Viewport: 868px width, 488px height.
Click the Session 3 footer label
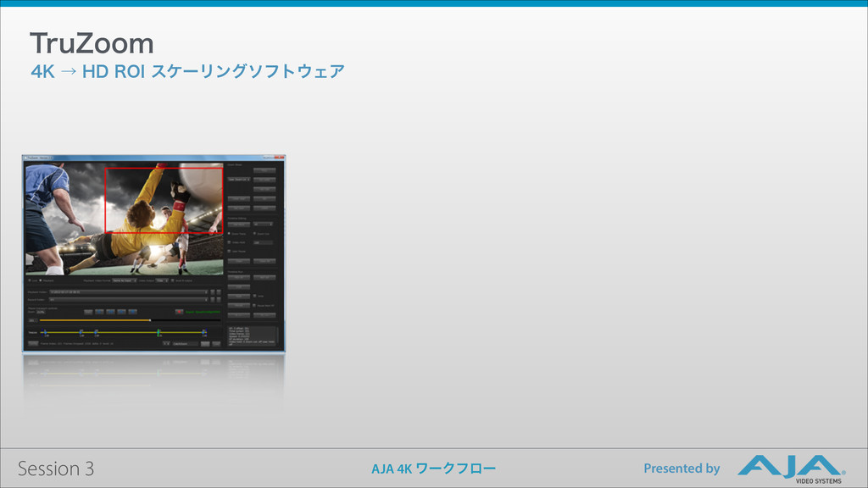pos(55,469)
